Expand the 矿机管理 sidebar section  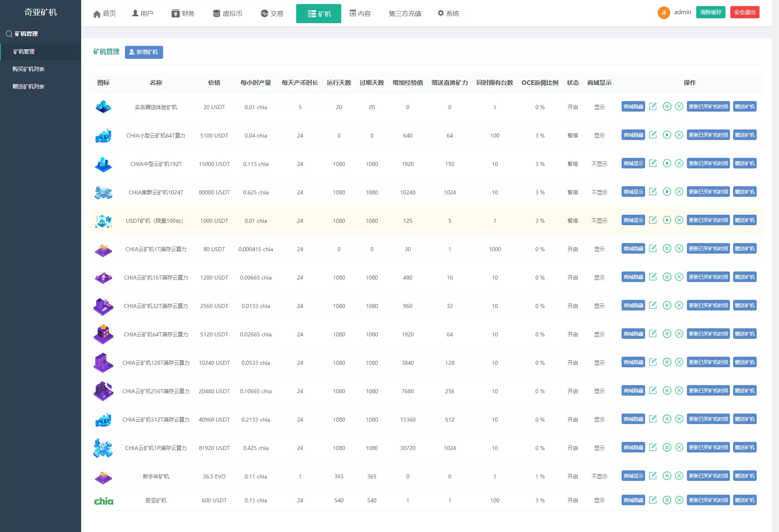tap(26, 34)
